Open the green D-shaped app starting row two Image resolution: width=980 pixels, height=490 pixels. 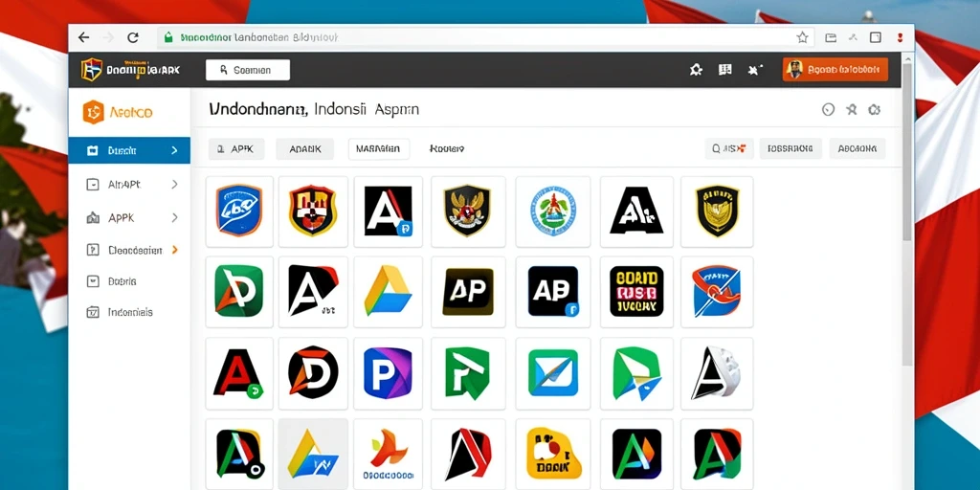[239, 291]
